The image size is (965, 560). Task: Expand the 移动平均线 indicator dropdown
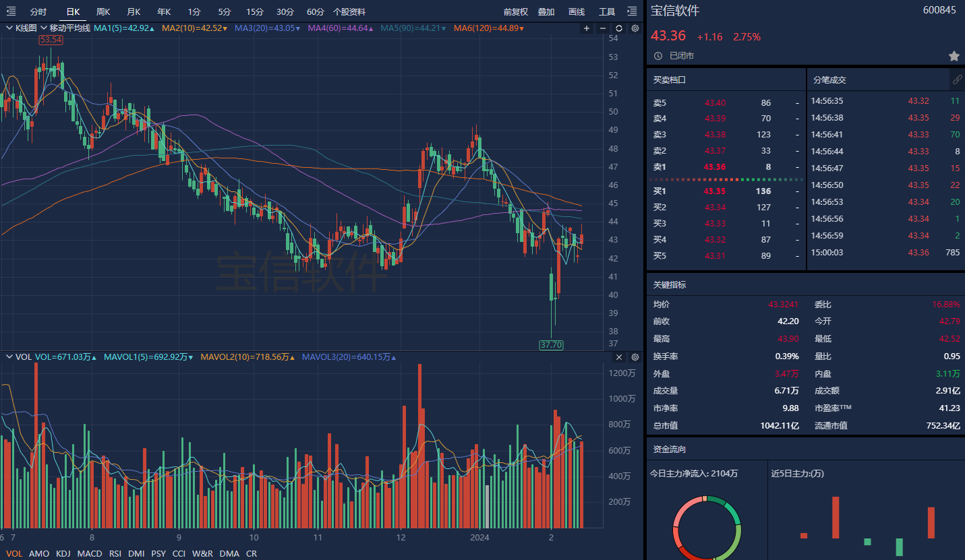coord(45,28)
